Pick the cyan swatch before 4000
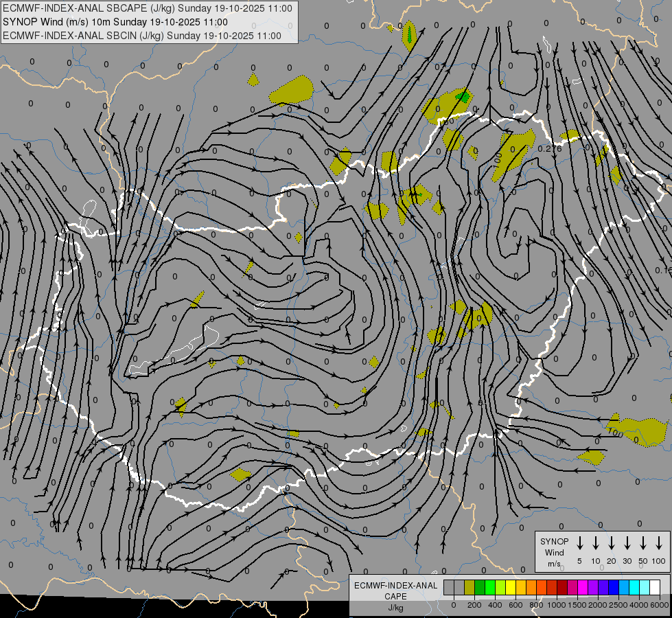672x618 pixels. [634, 588]
